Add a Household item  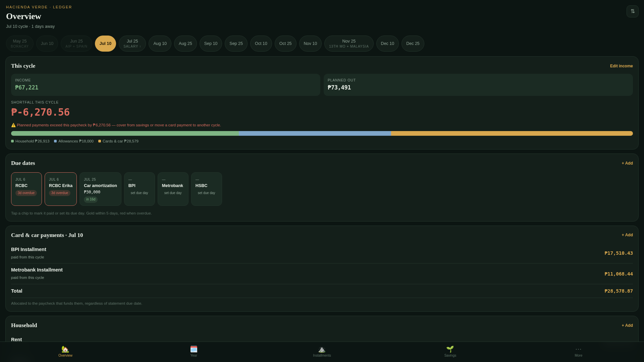pos(627,325)
